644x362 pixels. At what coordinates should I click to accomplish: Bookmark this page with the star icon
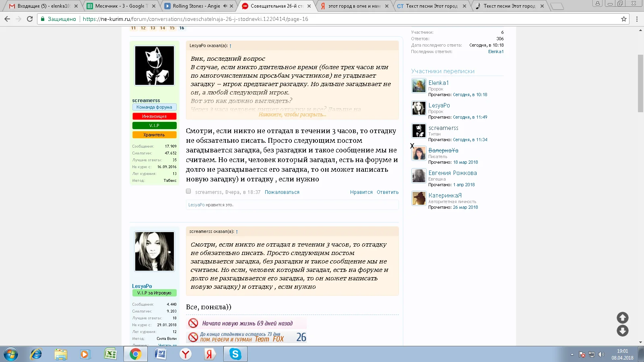coord(623,19)
